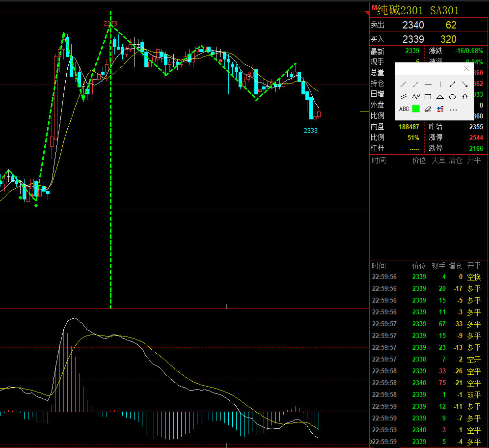Viewport: 489px width, 448px height.
Task: Click the blue arrow price levels icon
Action: [440, 109]
